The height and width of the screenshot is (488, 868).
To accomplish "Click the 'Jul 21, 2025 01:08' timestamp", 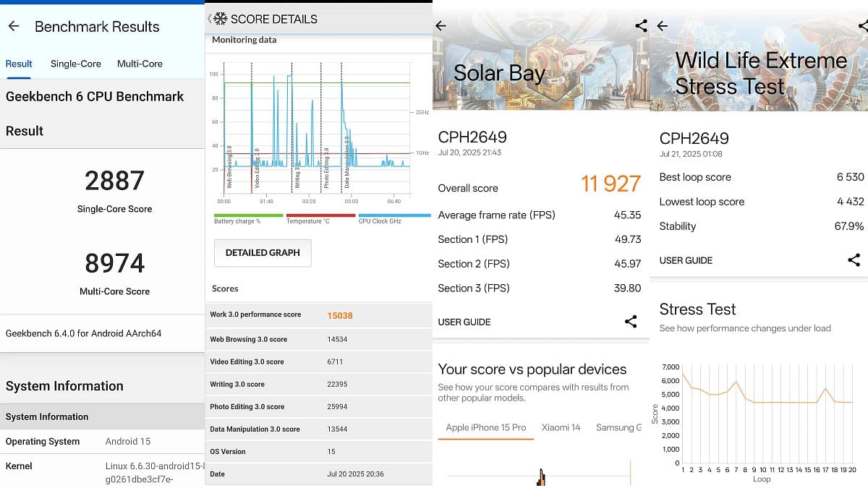I will [691, 154].
